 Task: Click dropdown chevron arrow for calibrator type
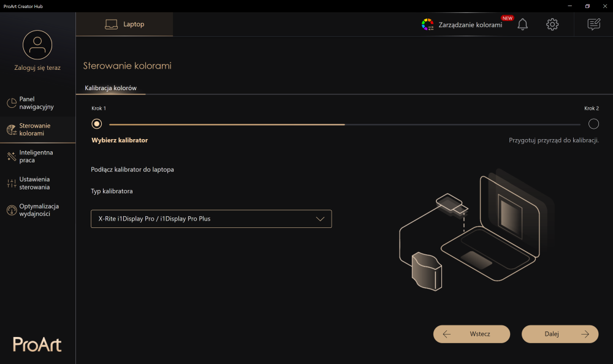tap(320, 219)
